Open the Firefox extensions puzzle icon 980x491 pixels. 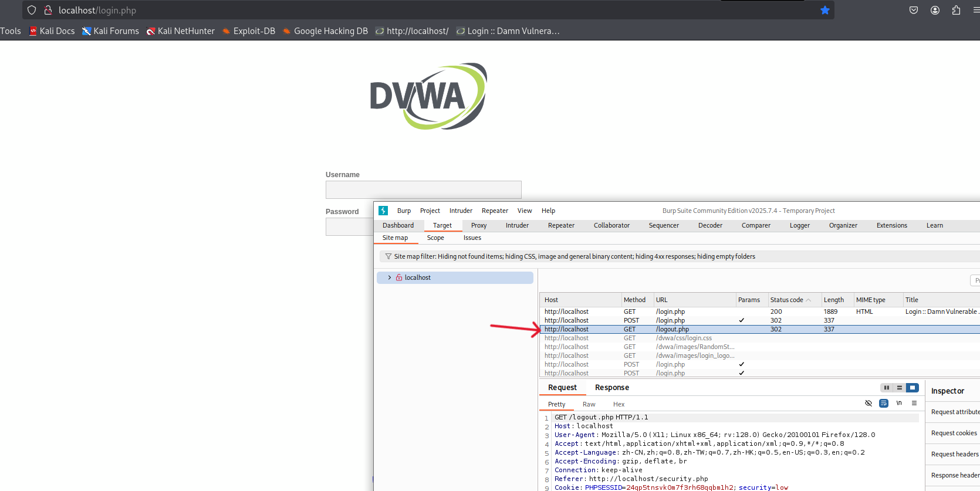[x=957, y=10]
